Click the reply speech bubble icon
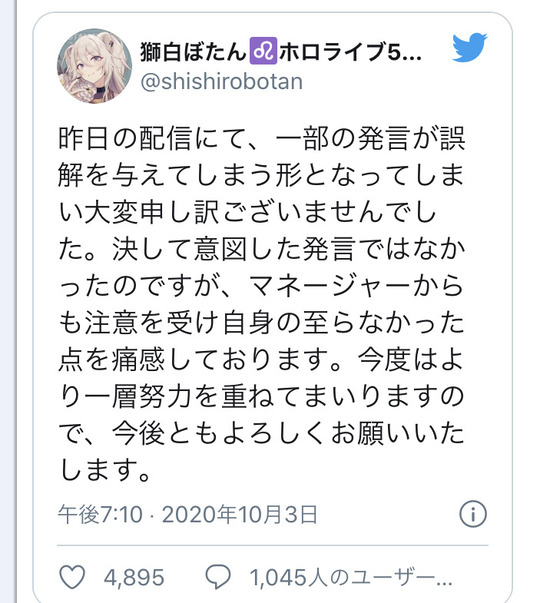 (x=218, y=577)
